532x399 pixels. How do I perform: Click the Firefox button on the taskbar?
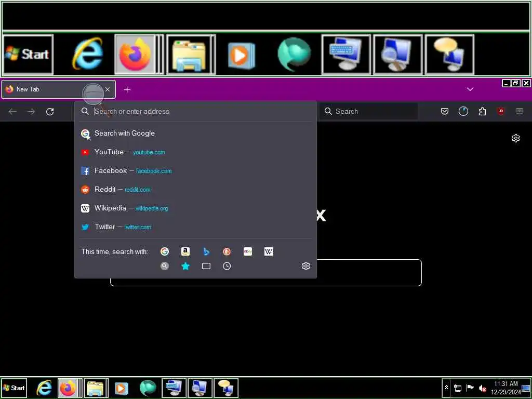70,388
